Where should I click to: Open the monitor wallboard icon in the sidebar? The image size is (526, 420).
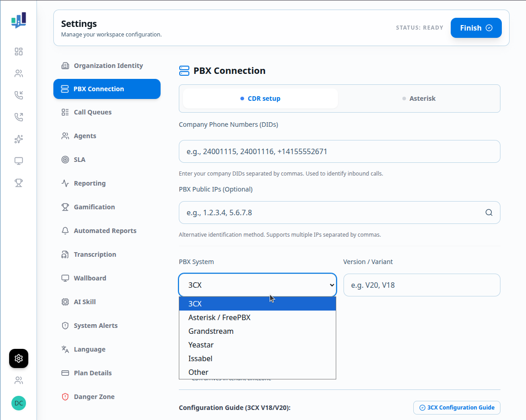[x=19, y=161]
